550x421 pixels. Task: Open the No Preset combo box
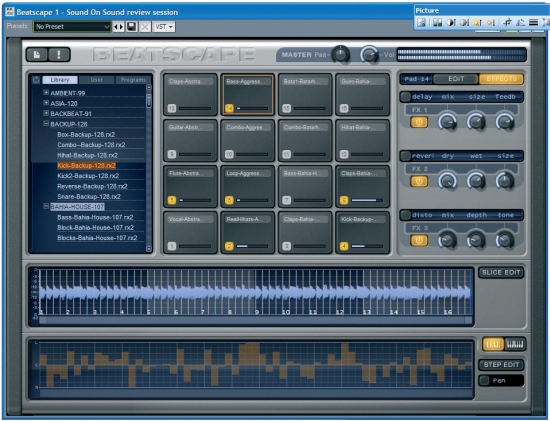pyautogui.click(x=72, y=27)
